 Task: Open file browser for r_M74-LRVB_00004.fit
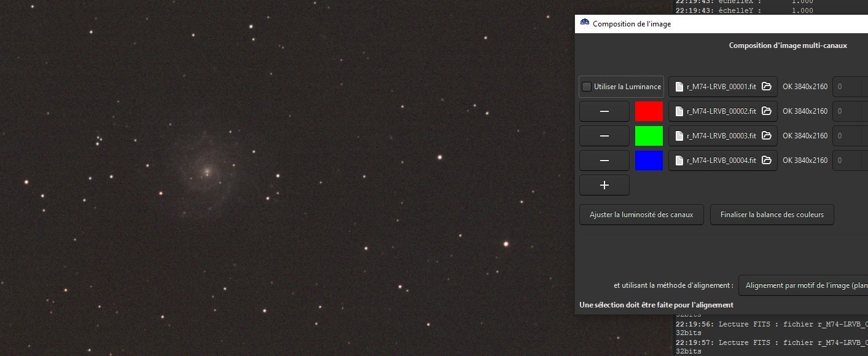click(x=767, y=160)
